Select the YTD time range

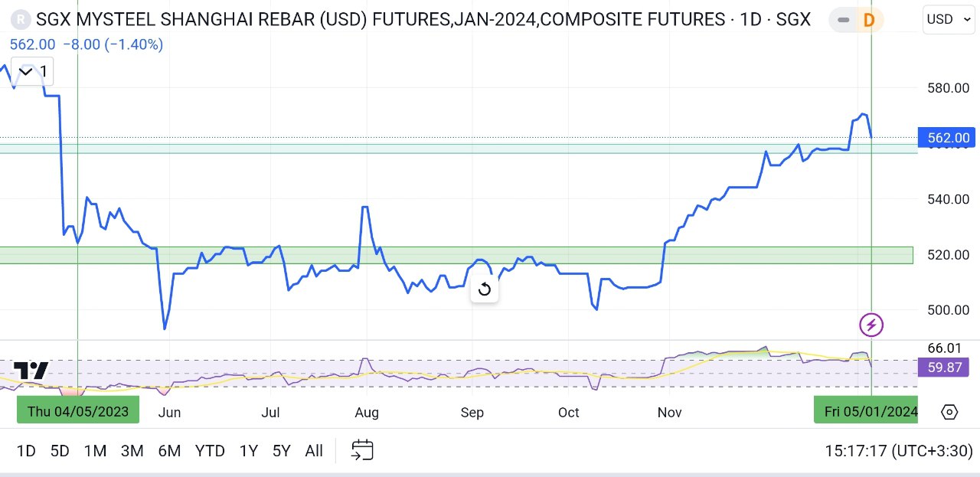[210, 451]
